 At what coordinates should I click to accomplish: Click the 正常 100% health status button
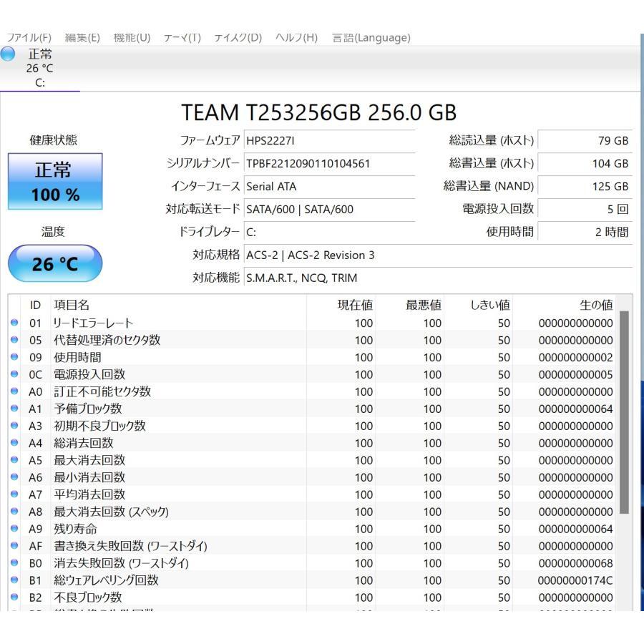[x=54, y=180]
